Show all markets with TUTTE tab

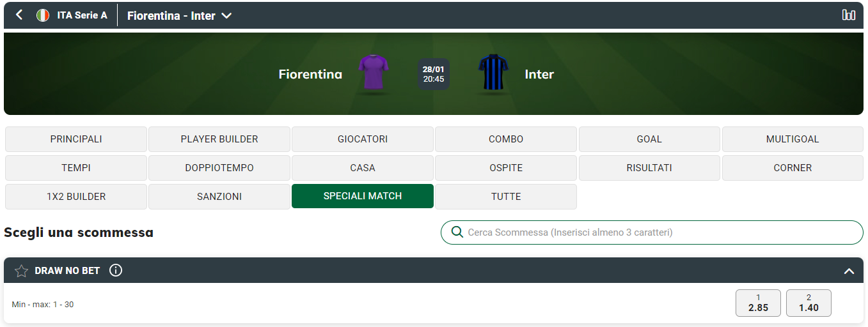(x=506, y=197)
